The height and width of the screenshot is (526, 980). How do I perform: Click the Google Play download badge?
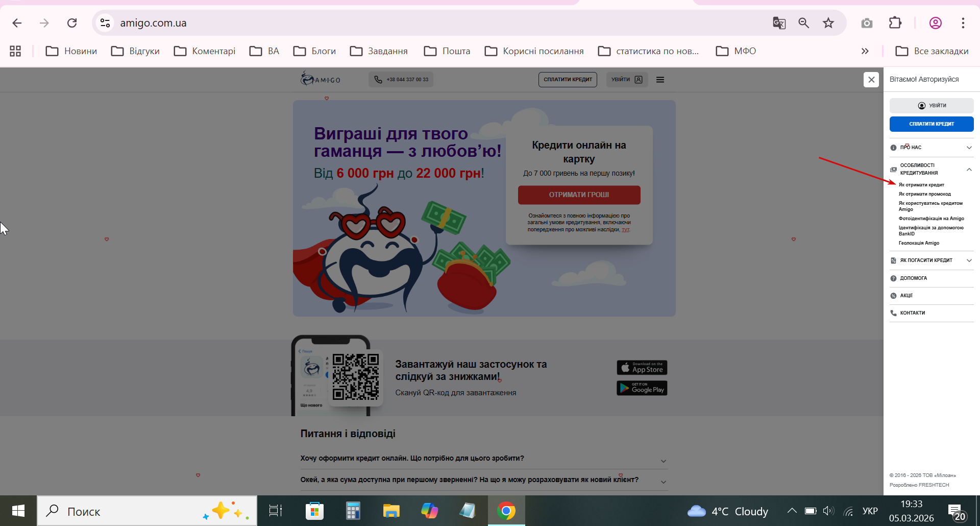click(x=642, y=388)
